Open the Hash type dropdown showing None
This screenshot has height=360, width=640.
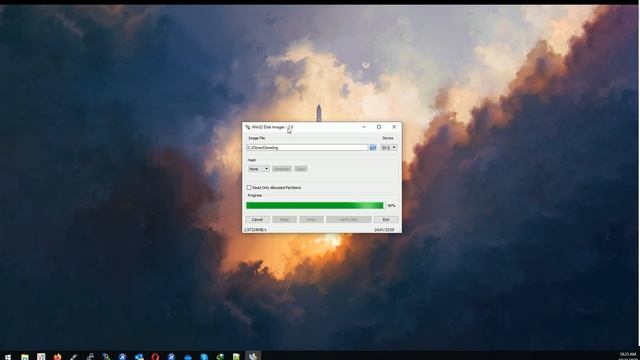click(x=258, y=169)
